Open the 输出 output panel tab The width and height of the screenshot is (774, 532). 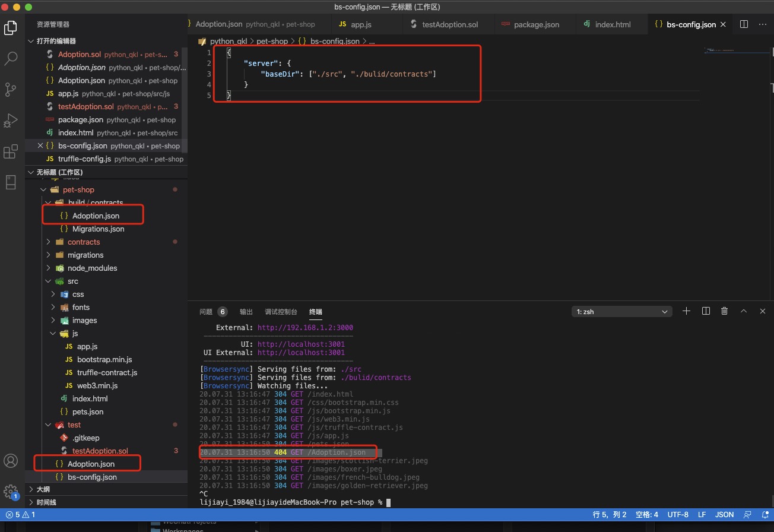tap(246, 312)
